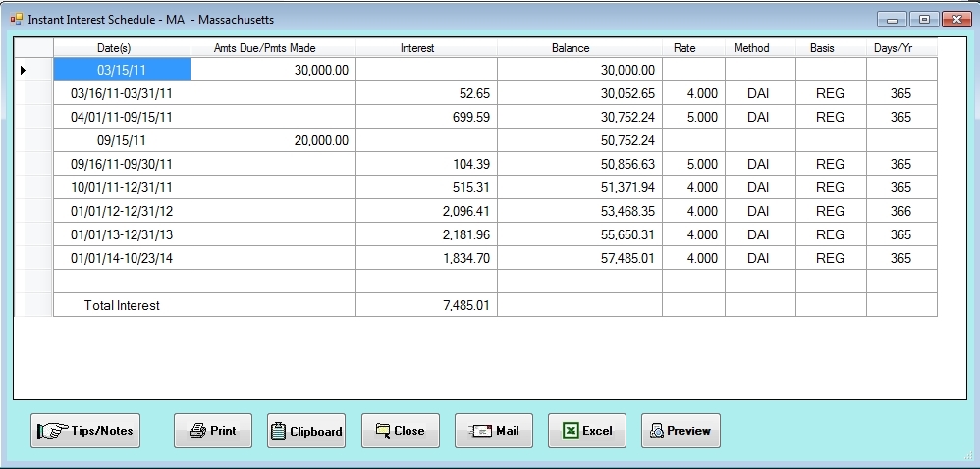
Task: Click the 53,468.35 balance cell
Action: [579, 211]
